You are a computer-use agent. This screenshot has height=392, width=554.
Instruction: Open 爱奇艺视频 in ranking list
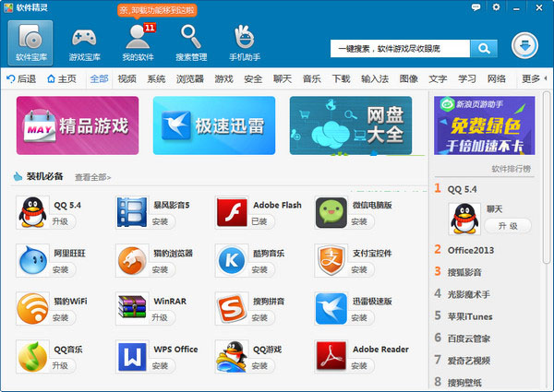click(468, 361)
